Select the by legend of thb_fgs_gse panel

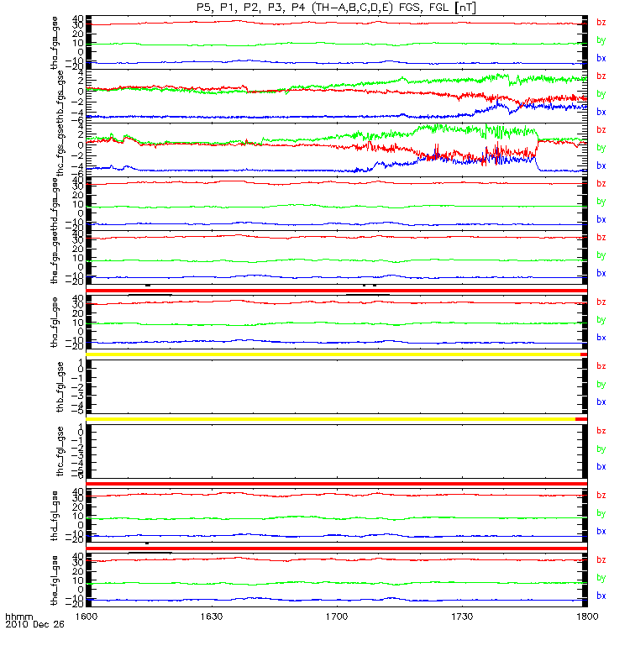click(x=601, y=94)
